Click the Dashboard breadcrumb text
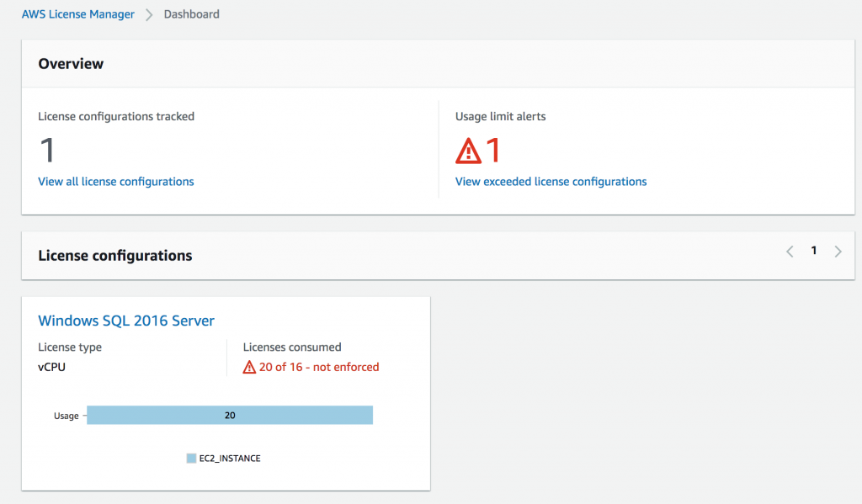The width and height of the screenshot is (862, 504). [x=191, y=14]
